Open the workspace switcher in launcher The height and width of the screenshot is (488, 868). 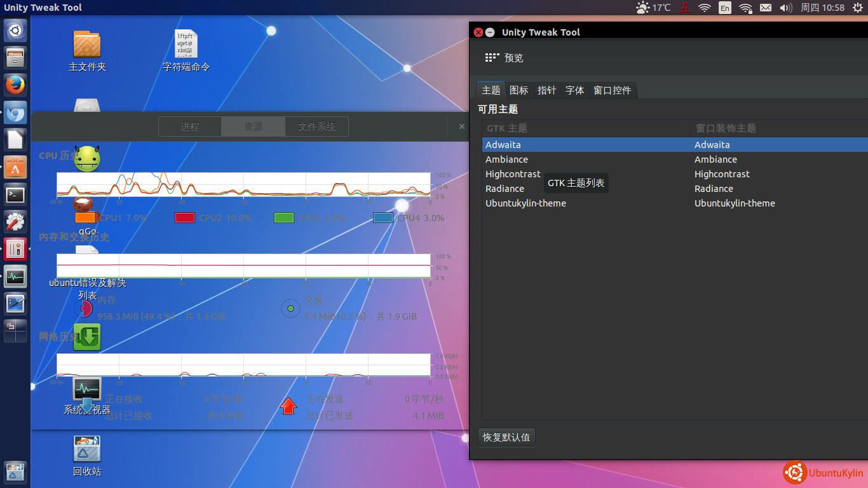(15, 329)
